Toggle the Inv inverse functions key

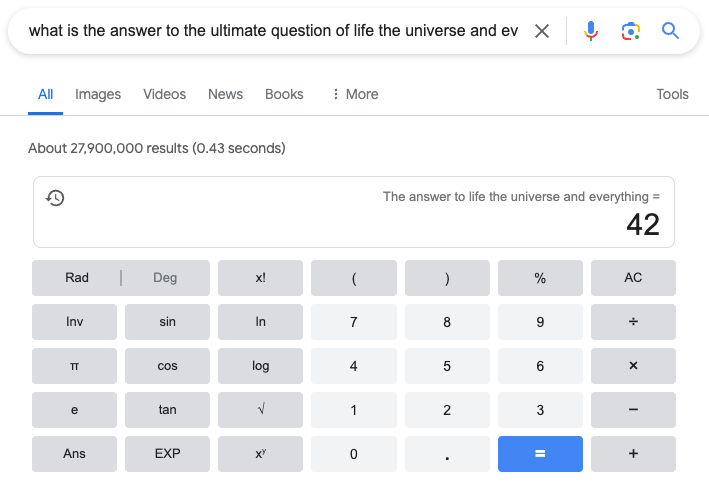(75, 322)
